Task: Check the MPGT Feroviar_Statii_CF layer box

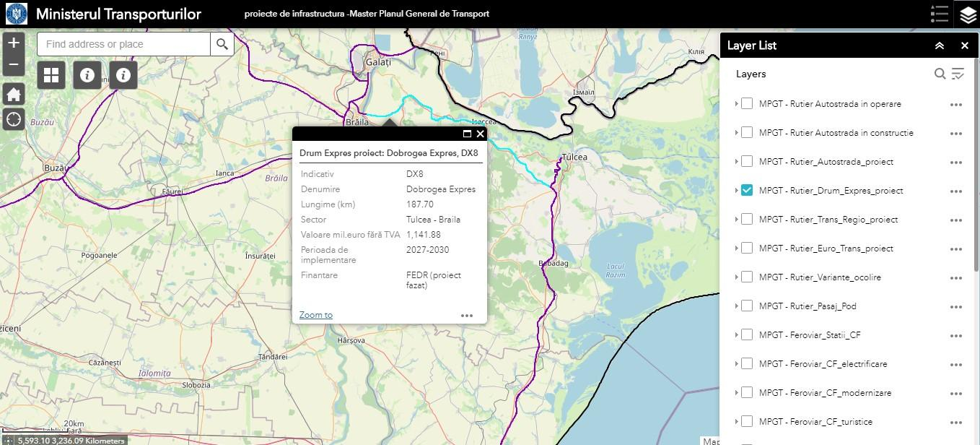Action: (747, 334)
